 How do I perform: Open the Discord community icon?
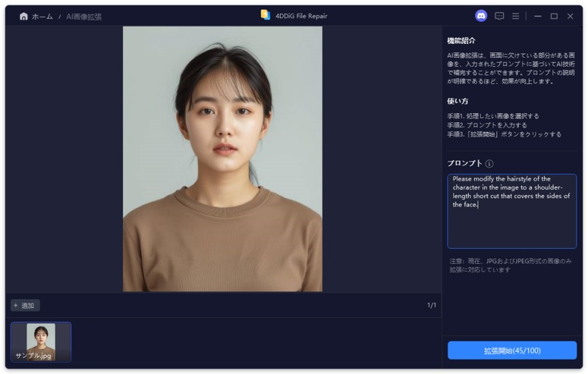(481, 15)
